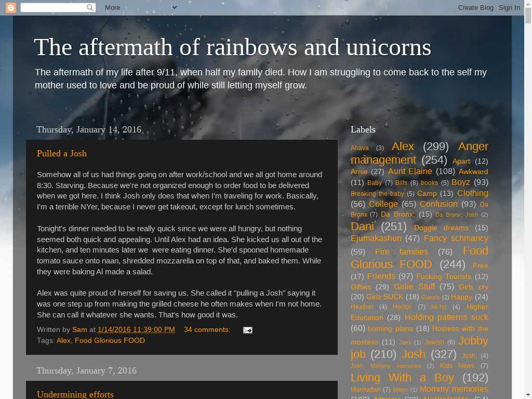Click the post timestamp 1/14/2016 link
532x399 pixels.
coord(136,329)
